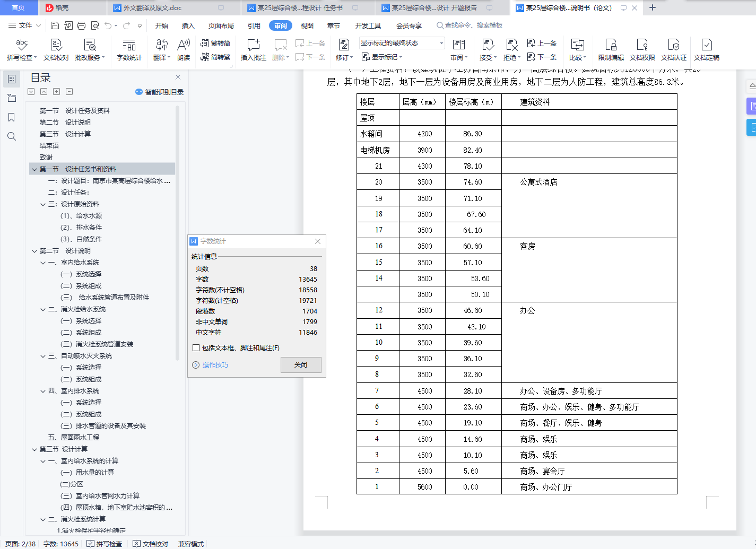
Task: Click the 字数统计 word count ribbon button
Action: [129, 50]
